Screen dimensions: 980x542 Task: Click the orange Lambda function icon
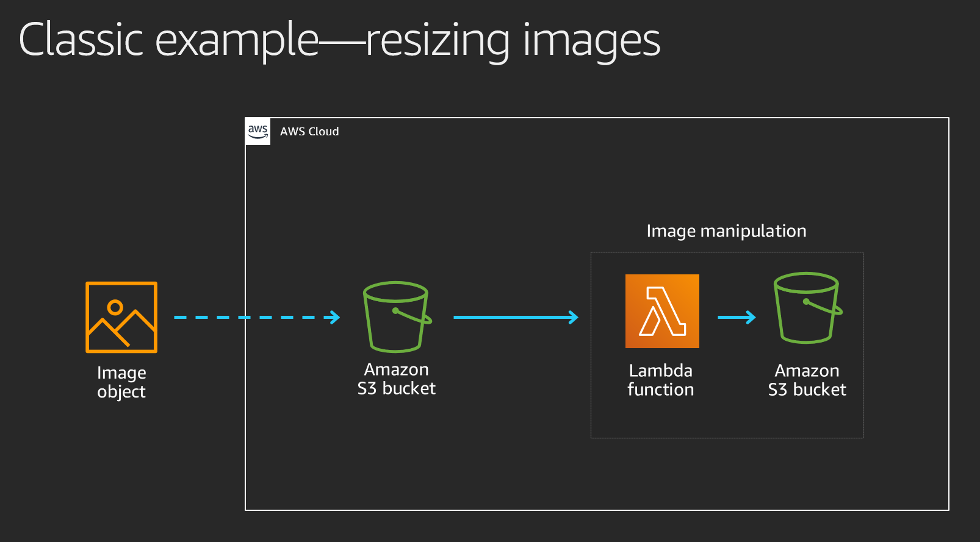pos(662,311)
